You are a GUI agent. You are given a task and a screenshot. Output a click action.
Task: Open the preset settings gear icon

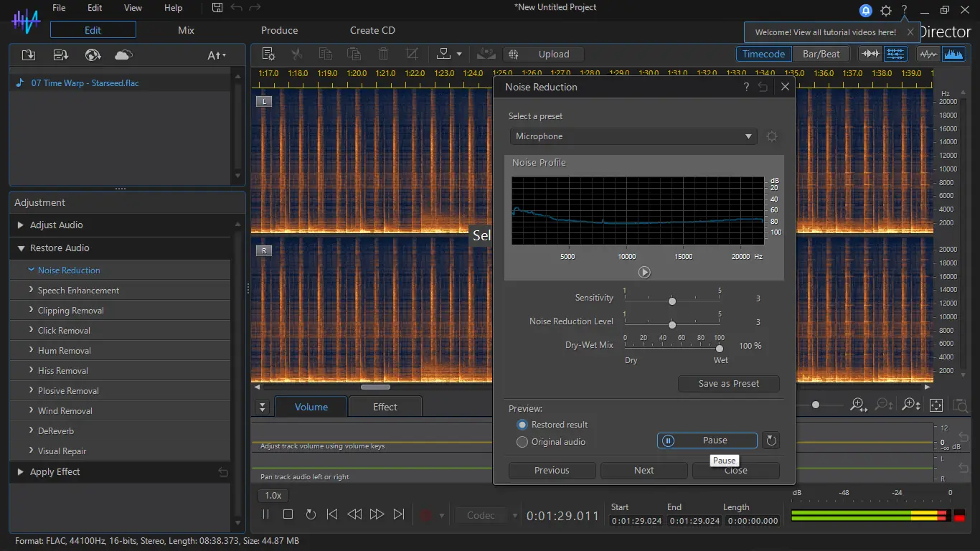(771, 136)
